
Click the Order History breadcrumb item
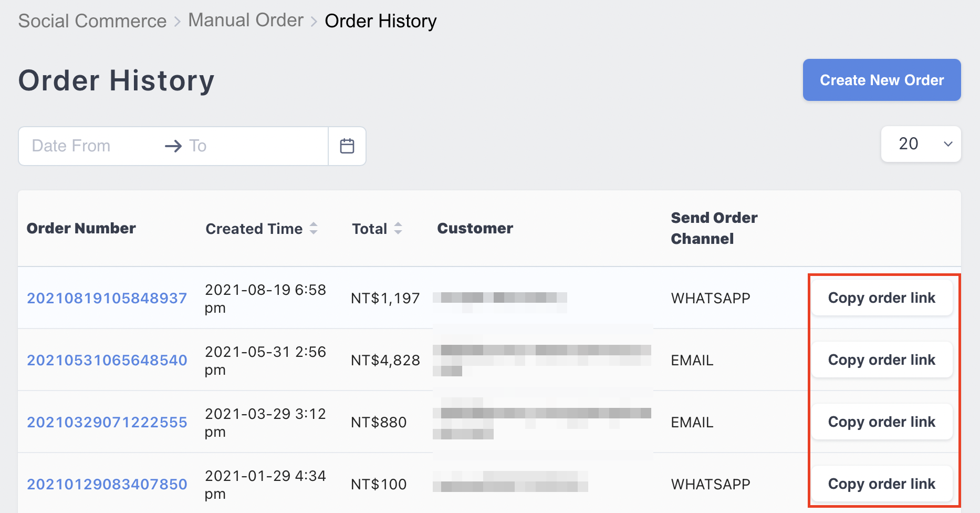point(381,21)
